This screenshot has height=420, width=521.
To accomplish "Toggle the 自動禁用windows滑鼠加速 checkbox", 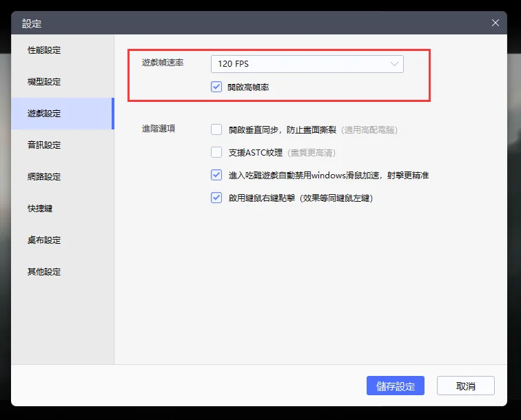I will click(x=216, y=175).
